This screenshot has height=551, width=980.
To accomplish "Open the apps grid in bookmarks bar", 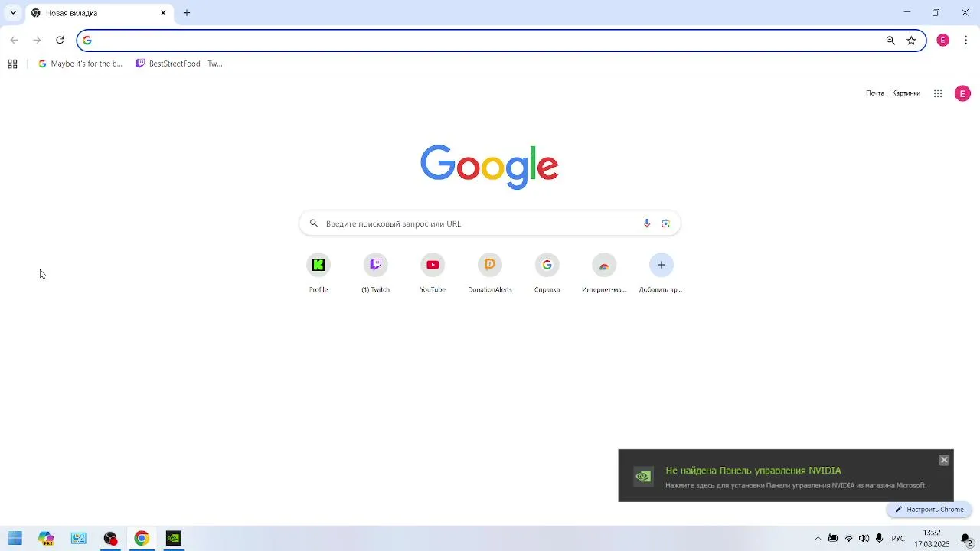I will [x=12, y=64].
